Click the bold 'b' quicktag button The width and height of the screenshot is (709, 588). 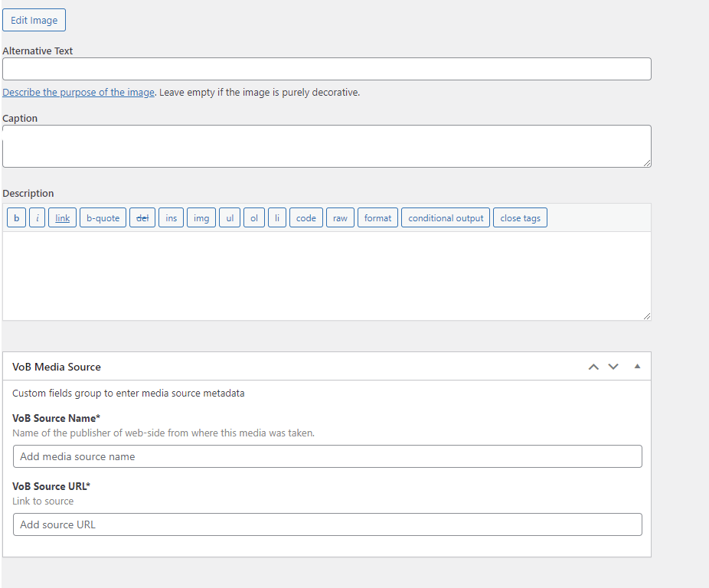(x=16, y=217)
